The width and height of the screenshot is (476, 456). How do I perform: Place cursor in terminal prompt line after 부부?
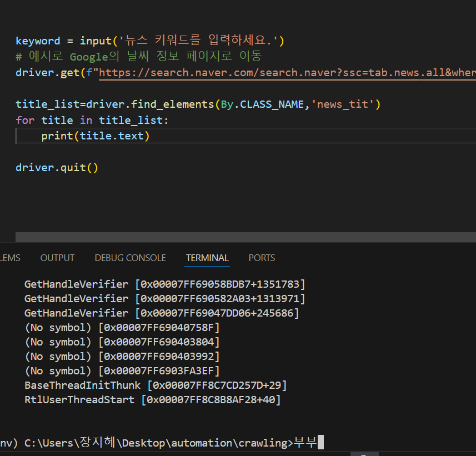tap(320, 442)
